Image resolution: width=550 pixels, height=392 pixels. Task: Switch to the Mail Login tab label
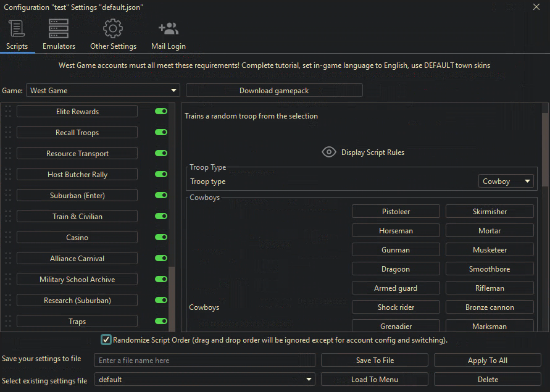coord(169,46)
